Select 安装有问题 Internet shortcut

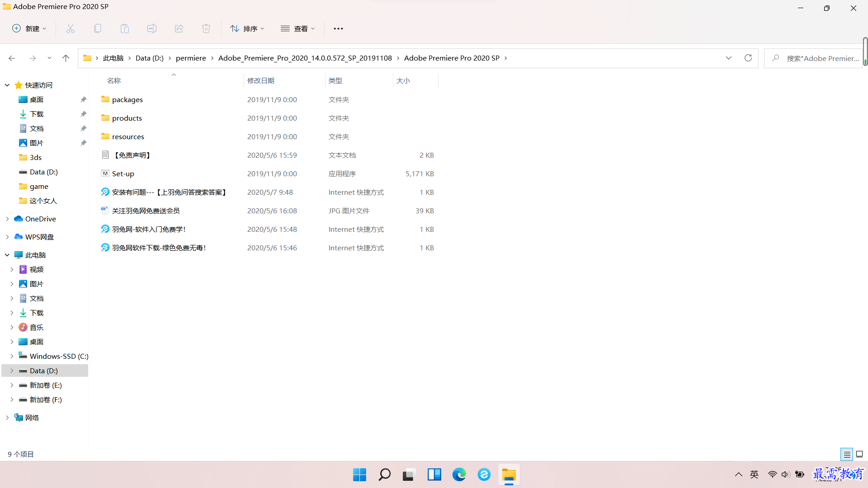(x=169, y=192)
